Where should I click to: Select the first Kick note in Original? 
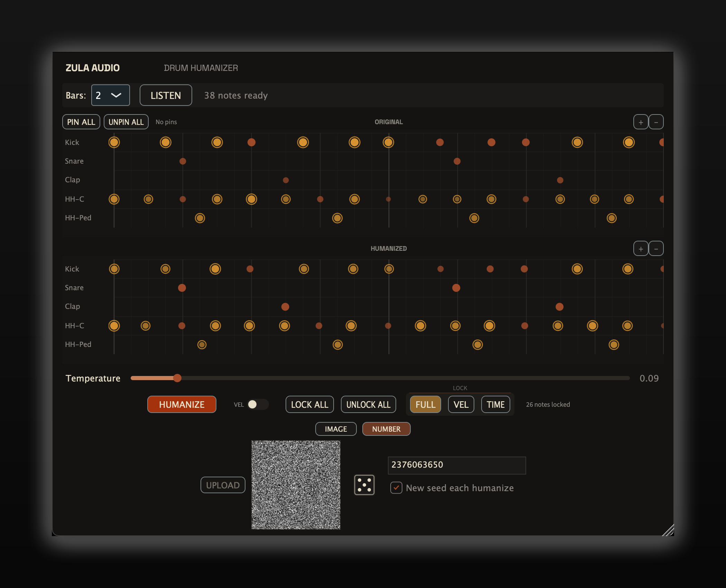[114, 142]
